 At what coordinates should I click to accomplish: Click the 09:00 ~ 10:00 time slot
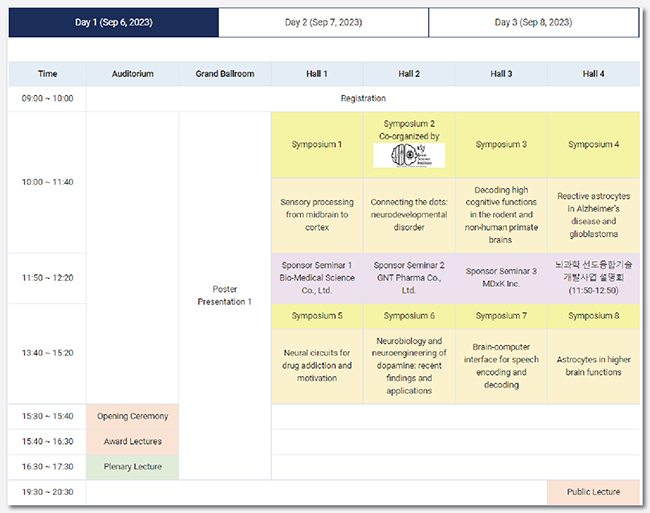pyautogui.click(x=47, y=99)
